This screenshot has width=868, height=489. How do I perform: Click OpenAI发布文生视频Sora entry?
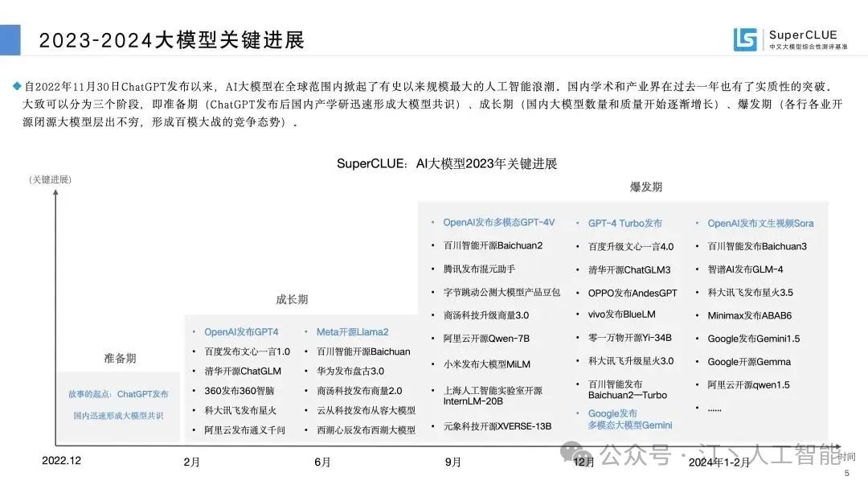pos(759,223)
